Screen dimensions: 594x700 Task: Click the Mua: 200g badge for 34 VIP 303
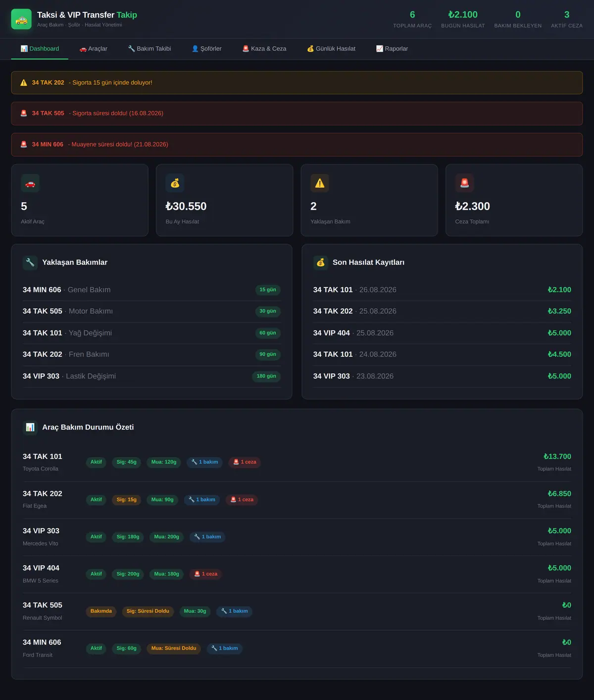tap(167, 537)
